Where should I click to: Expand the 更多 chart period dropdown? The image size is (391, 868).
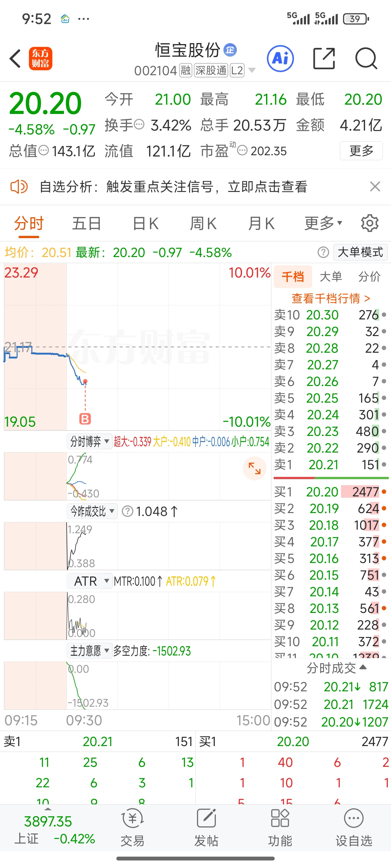click(323, 223)
